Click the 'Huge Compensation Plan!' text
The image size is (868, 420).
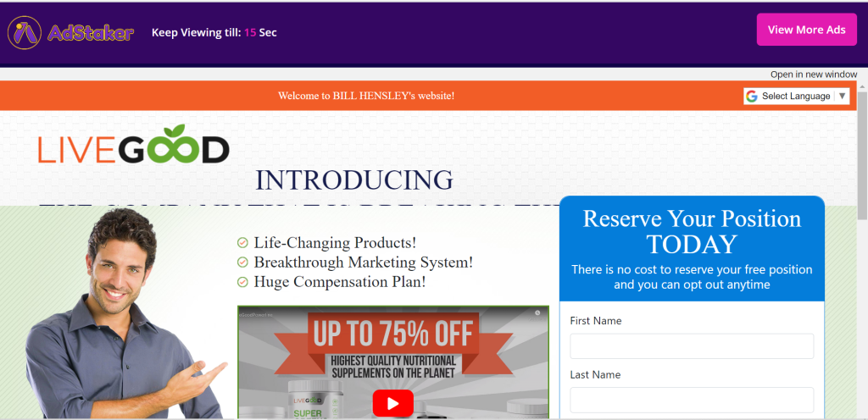point(340,282)
